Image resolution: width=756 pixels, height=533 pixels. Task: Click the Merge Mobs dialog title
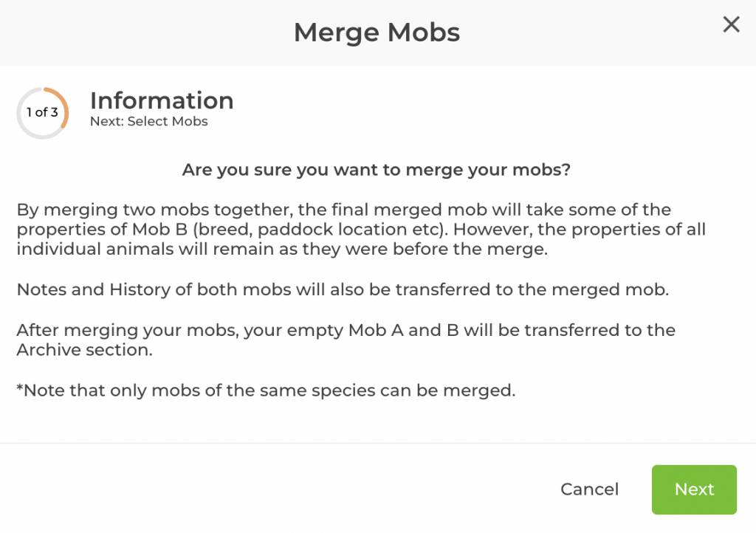(377, 32)
